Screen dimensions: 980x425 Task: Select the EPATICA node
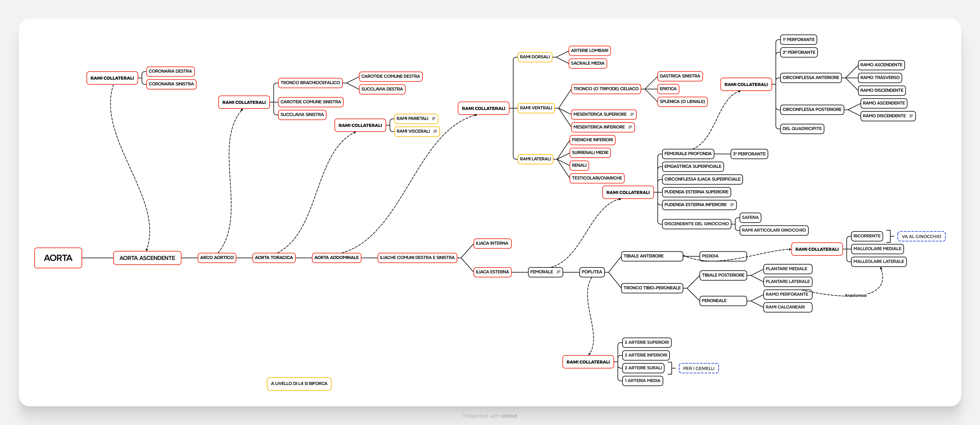pos(668,89)
